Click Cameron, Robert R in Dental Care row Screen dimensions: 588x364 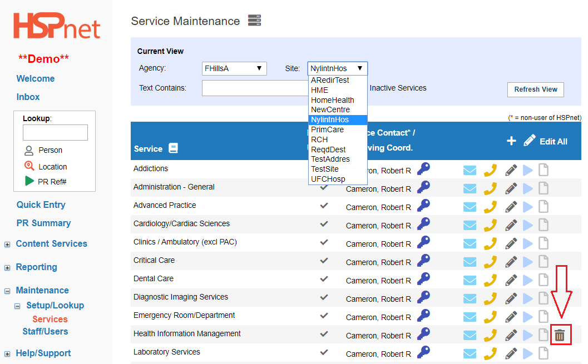point(378,281)
